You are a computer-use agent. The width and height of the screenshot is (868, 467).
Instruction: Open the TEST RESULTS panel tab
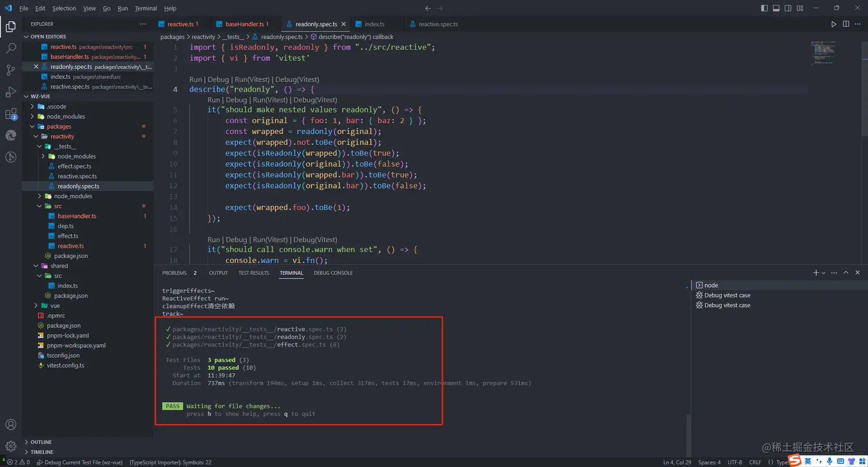tap(254, 273)
